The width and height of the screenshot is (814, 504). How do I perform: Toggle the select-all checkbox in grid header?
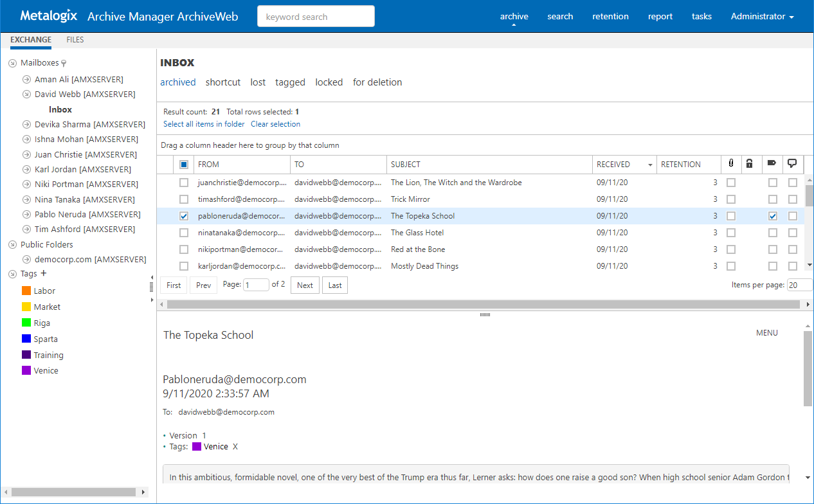[184, 165]
